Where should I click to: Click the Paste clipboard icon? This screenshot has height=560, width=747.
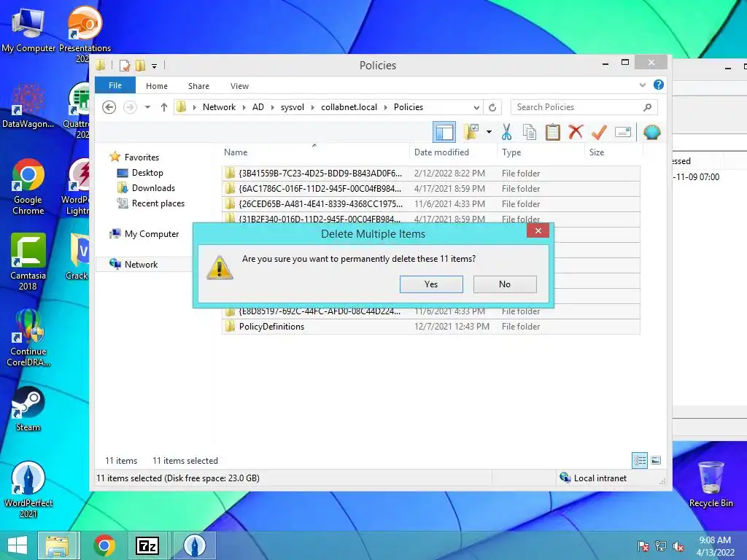click(553, 132)
